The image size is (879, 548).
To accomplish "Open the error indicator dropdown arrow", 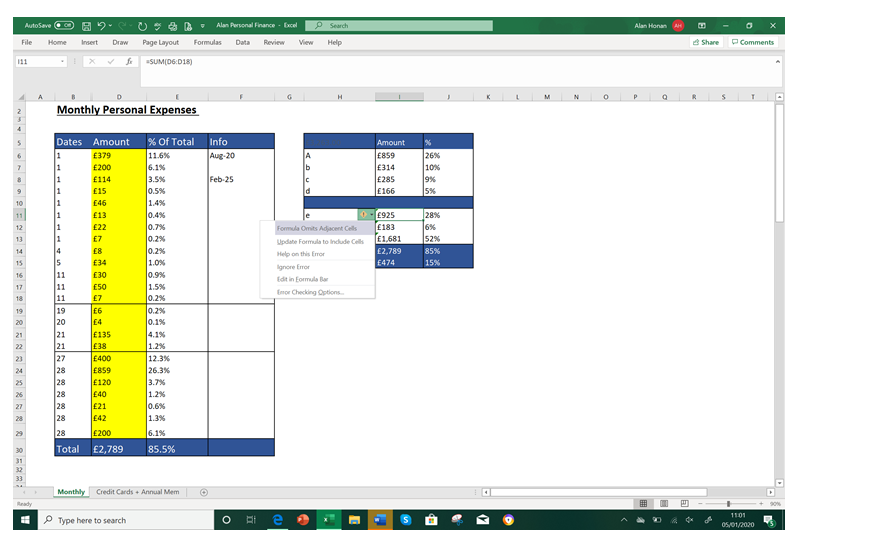I will click(x=371, y=215).
